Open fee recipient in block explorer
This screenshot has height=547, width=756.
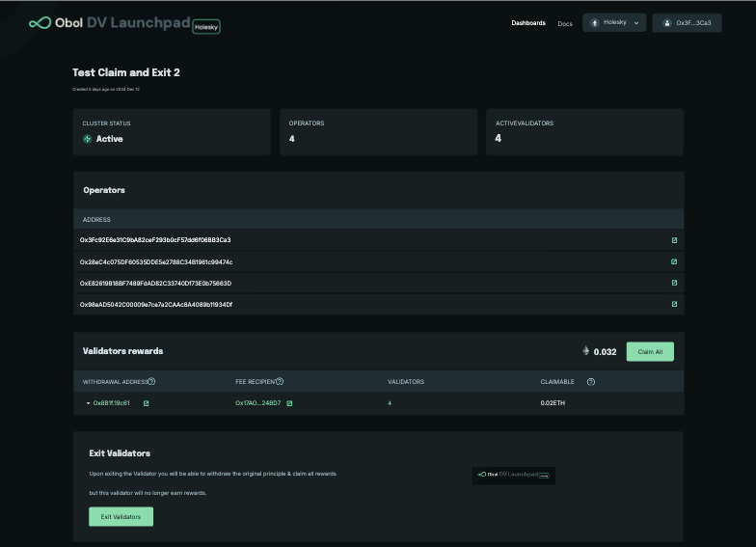(x=289, y=403)
